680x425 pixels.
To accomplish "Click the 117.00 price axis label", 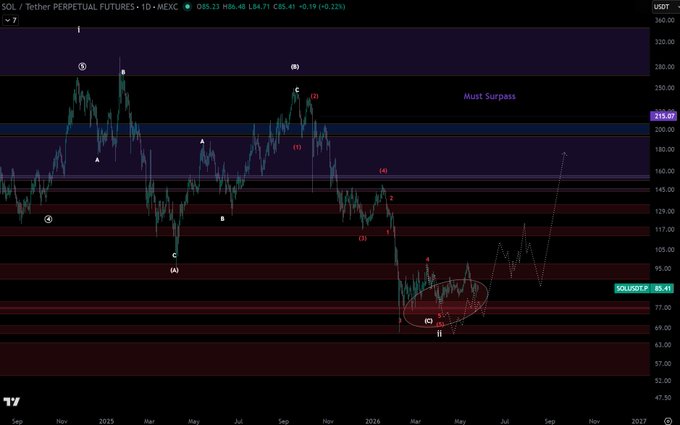I will click(x=665, y=229).
